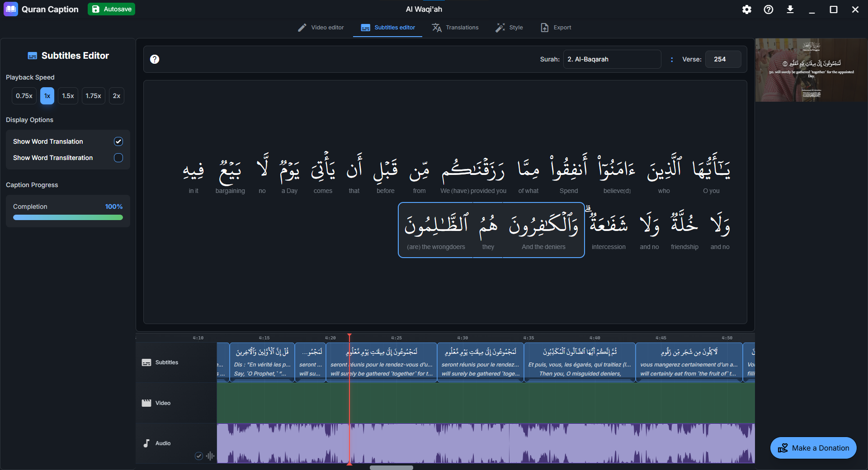Enable Show Word Transliteration
868x470 pixels.
click(118, 158)
